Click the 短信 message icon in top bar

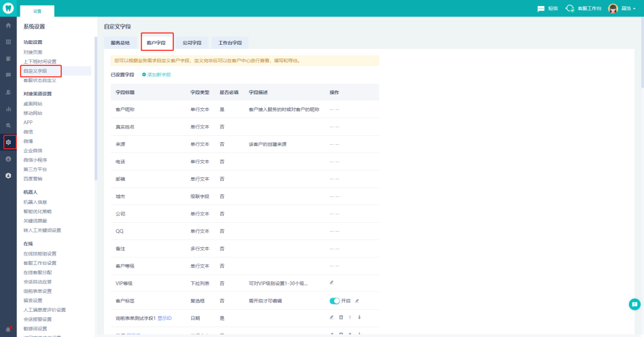541,9
